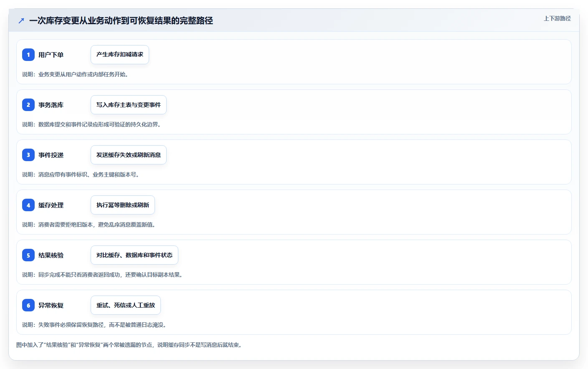Select step number 3 badge
Image resolution: width=588 pixels, height=369 pixels.
28,155
